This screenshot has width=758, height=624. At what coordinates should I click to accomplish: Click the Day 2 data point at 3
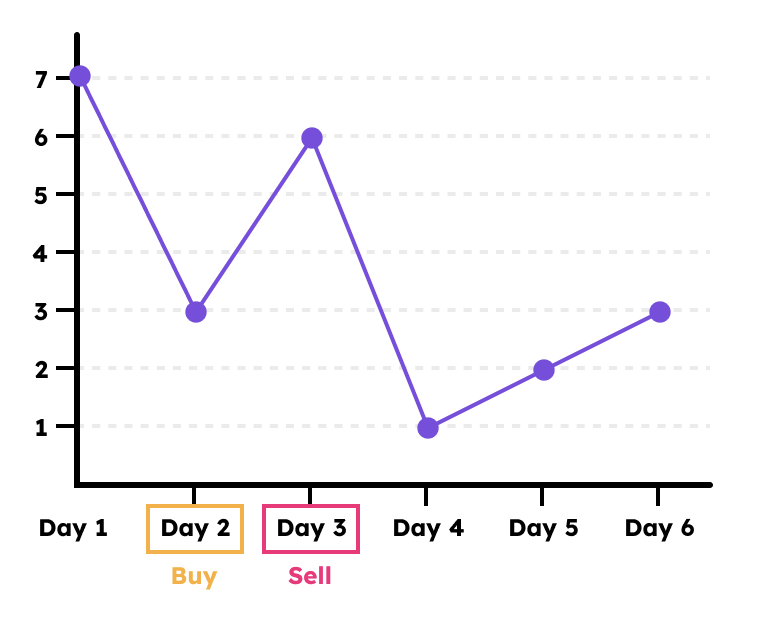coord(196,312)
